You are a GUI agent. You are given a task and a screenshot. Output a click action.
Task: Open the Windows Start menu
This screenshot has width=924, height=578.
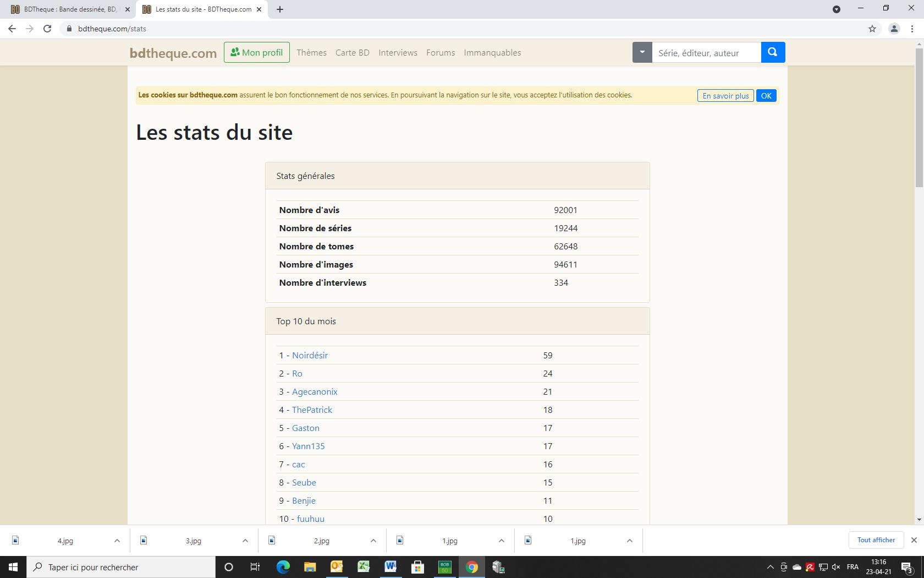(x=13, y=567)
